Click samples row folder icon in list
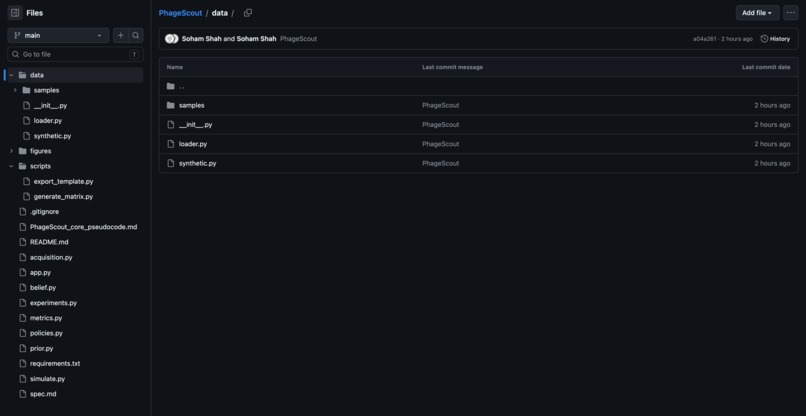This screenshot has height=416, width=806. pyautogui.click(x=171, y=105)
